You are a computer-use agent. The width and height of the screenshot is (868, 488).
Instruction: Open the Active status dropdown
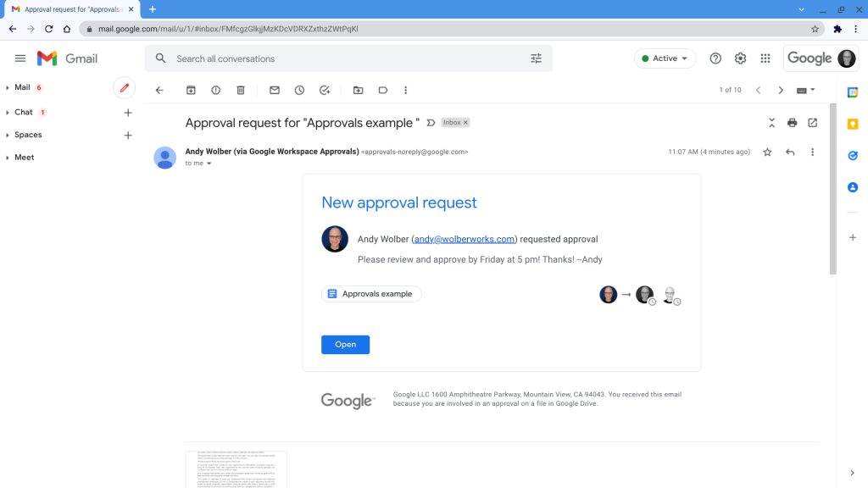pos(665,58)
